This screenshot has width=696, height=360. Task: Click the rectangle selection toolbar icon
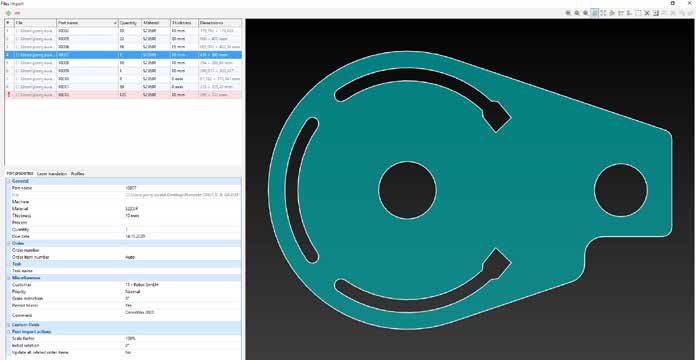[x=638, y=13]
